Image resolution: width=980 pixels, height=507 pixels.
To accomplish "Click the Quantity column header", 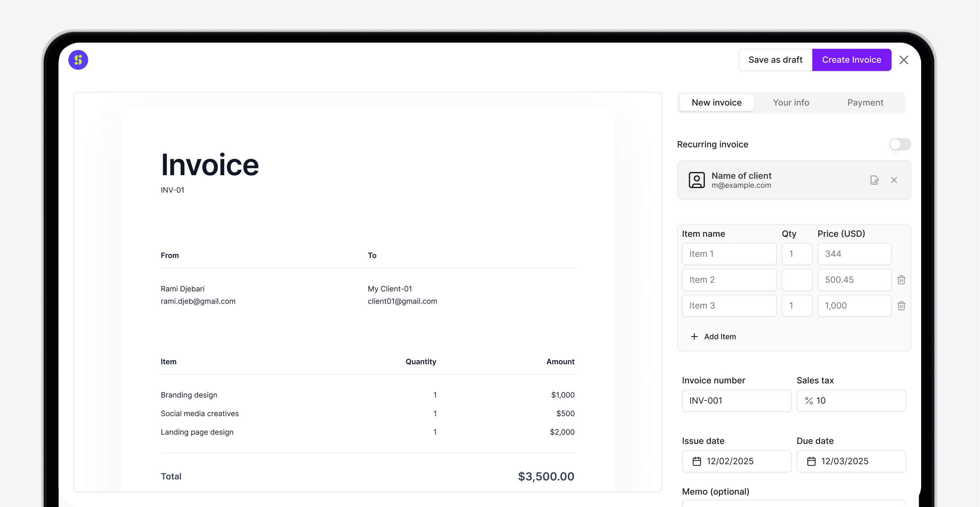I will pyautogui.click(x=421, y=362).
